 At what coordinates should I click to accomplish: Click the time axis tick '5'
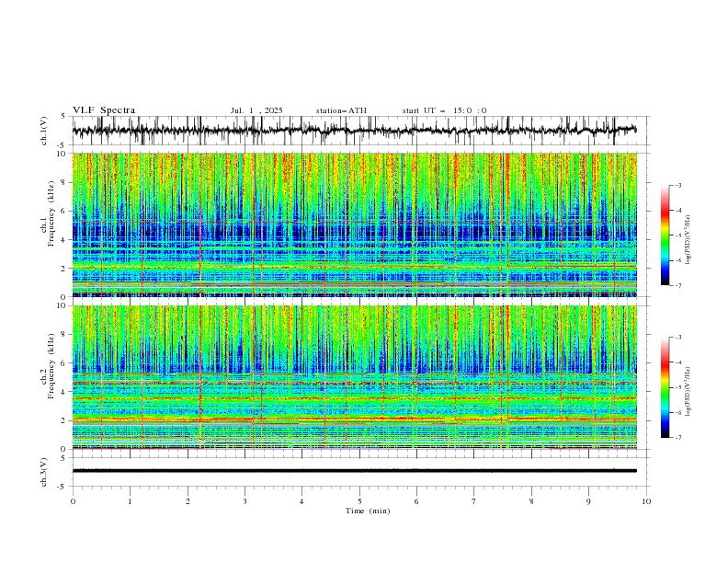click(359, 501)
